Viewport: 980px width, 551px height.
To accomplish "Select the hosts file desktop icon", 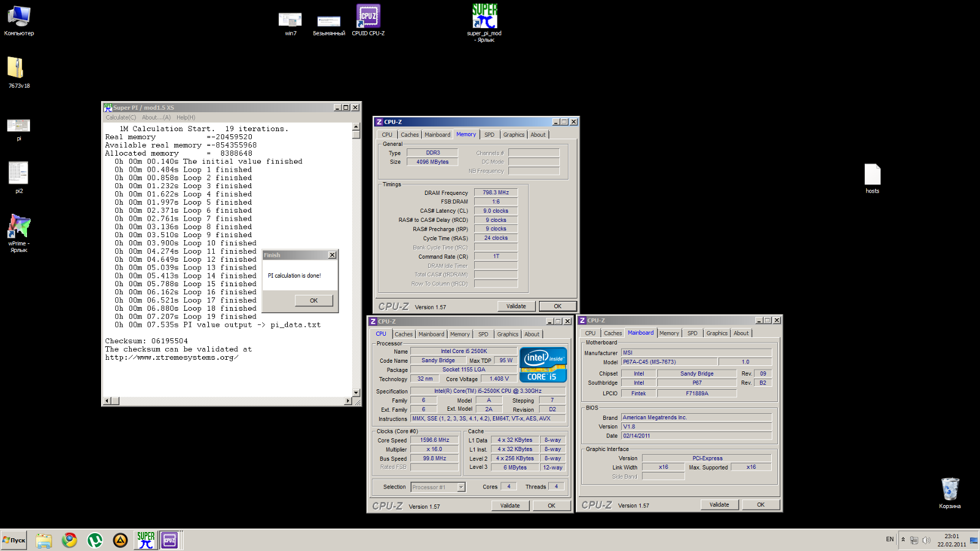I will tap(872, 178).
